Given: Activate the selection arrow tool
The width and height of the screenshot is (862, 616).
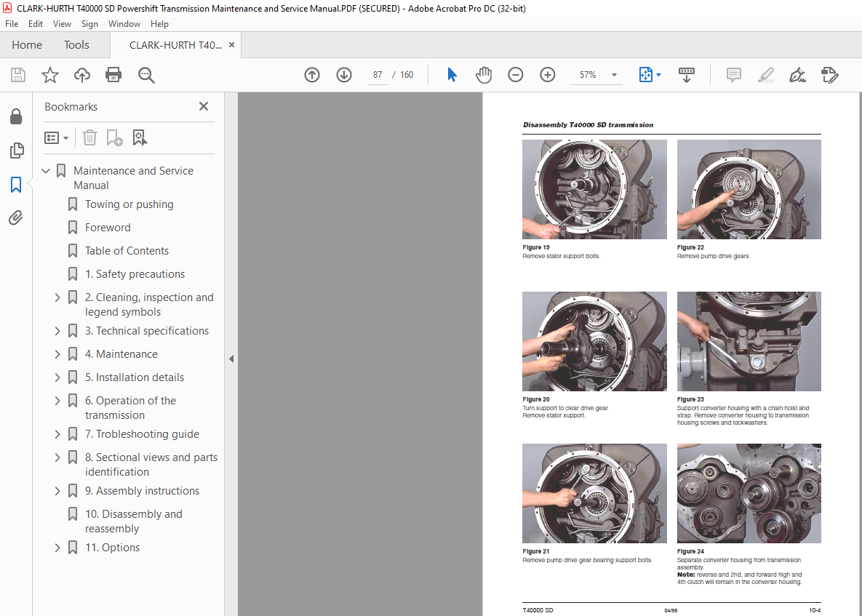Looking at the screenshot, I should coord(452,75).
